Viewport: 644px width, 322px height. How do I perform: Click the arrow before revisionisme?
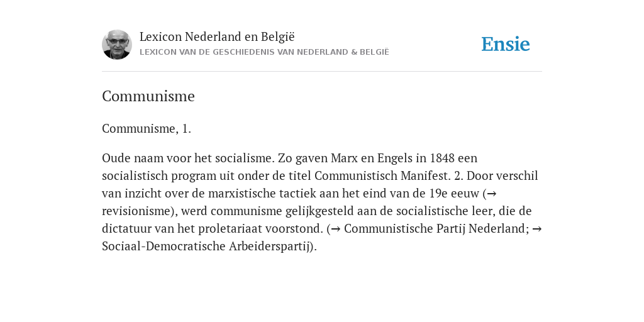tap(492, 194)
